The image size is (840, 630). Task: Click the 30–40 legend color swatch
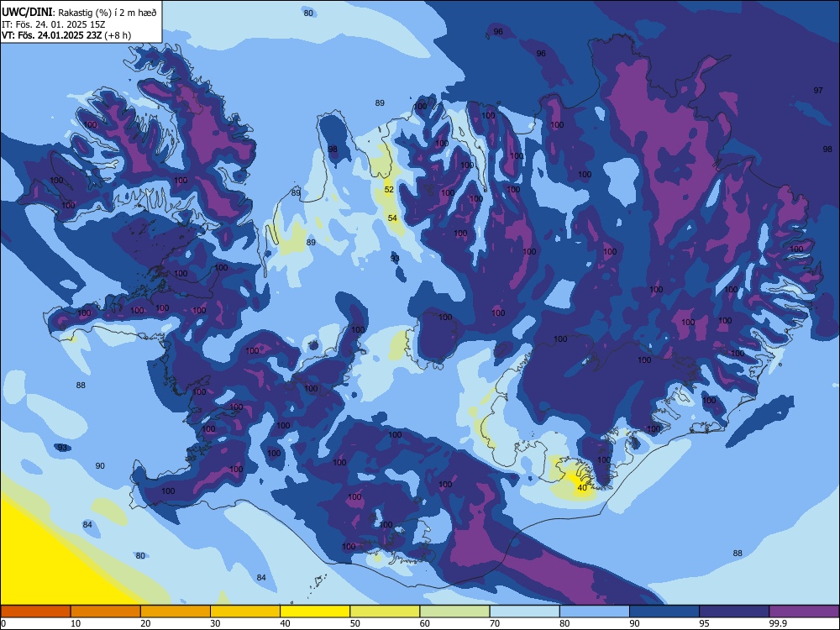(x=245, y=612)
